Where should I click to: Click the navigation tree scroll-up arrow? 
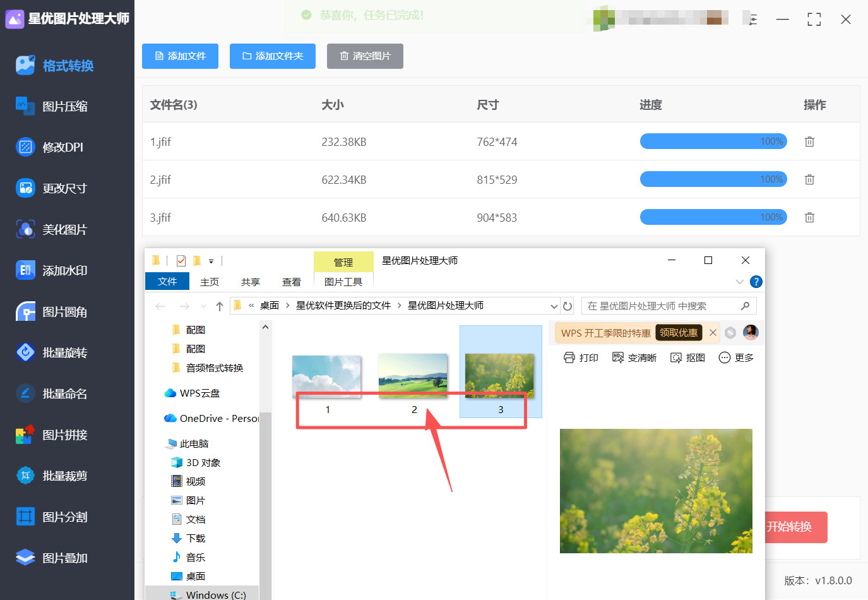coord(265,327)
